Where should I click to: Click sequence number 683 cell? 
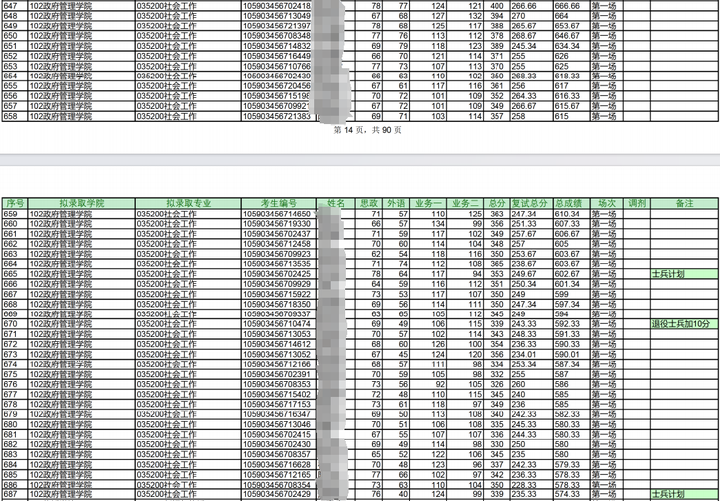pos(15,455)
